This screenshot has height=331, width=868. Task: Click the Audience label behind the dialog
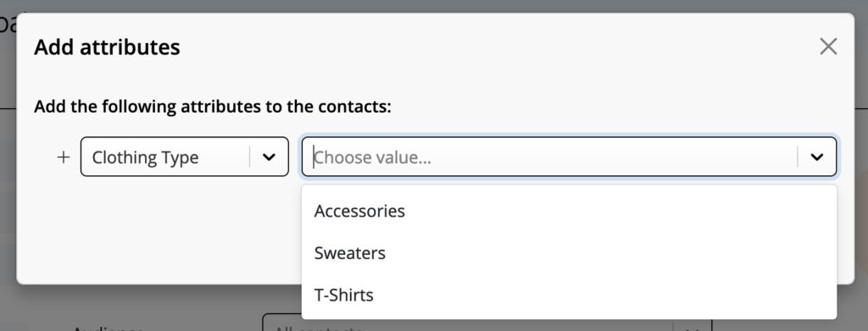[x=108, y=328]
